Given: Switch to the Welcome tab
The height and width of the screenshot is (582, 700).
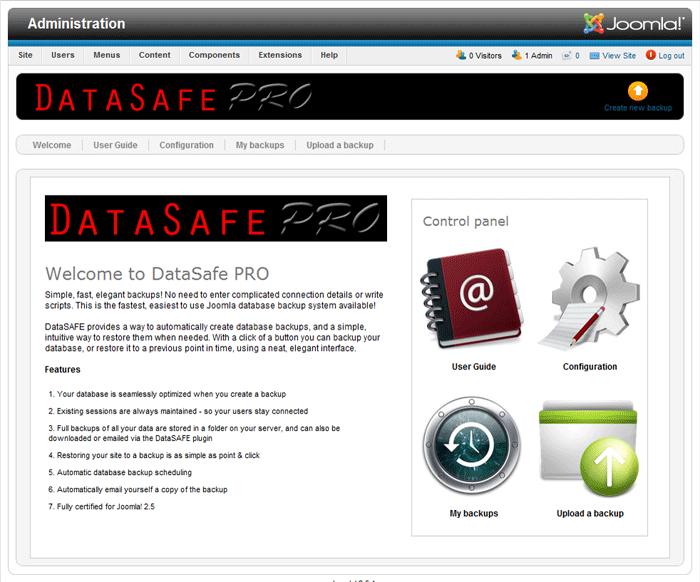Looking at the screenshot, I should click(52, 145).
